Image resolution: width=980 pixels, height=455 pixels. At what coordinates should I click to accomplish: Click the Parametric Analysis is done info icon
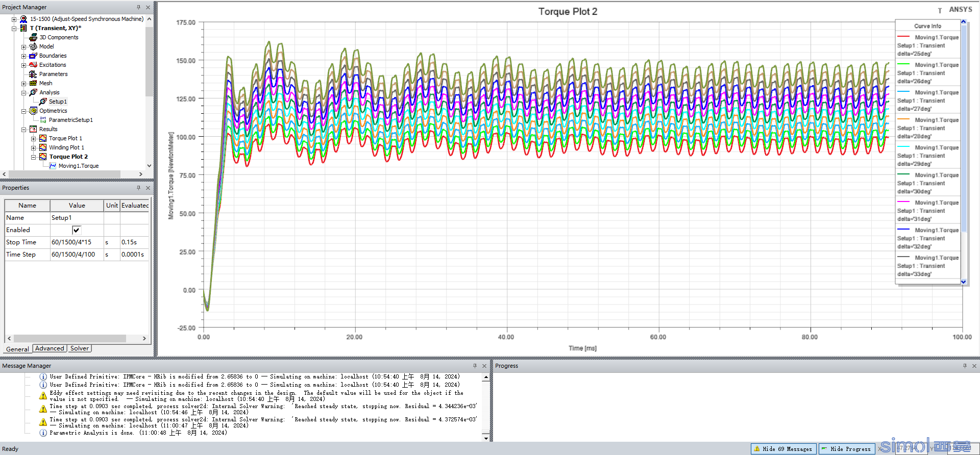pyautogui.click(x=43, y=433)
